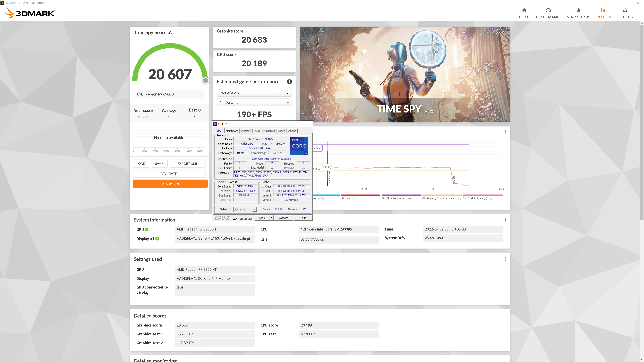Click the CPU score 20 189 card
The height and width of the screenshot is (362, 644).
tap(254, 61)
